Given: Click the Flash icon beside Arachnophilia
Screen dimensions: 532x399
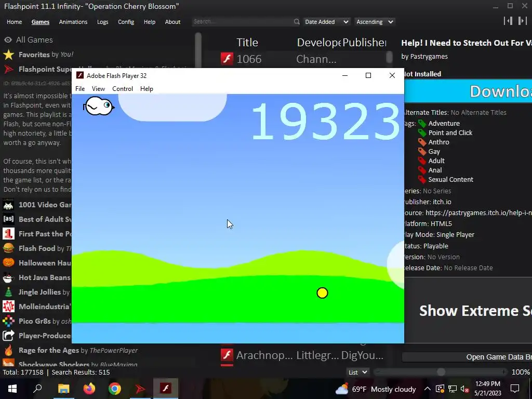Looking at the screenshot, I should [227, 355].
